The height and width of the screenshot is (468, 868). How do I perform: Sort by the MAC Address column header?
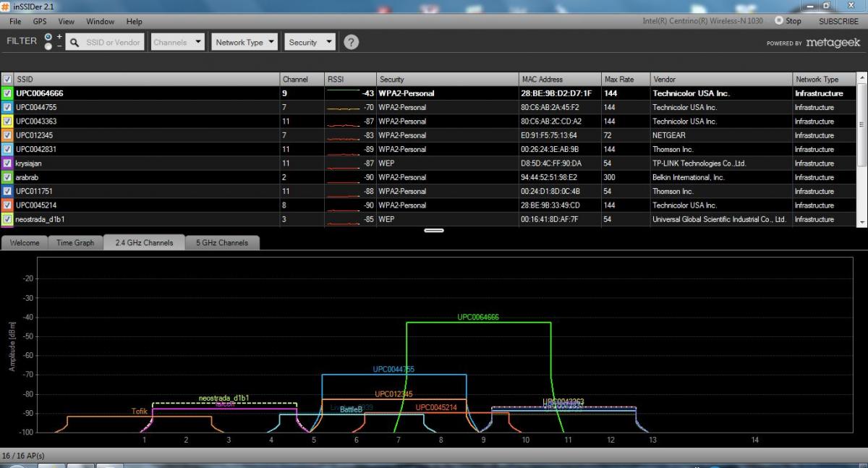pyautogui.click(x=559, y=79)
